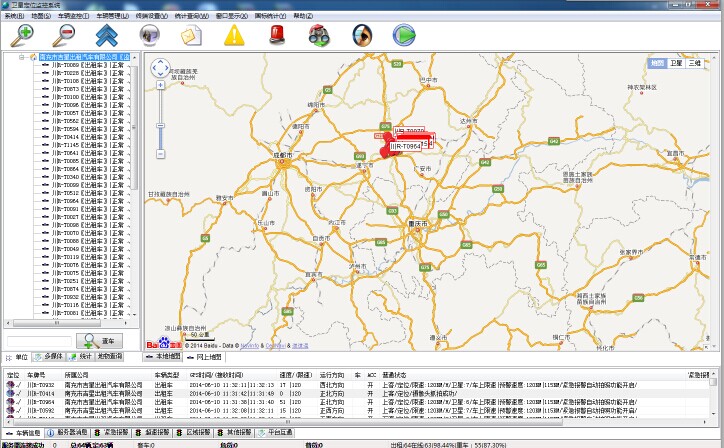Screen dimensions: 724x448
Task: Click the zoom out magnifier toolbar icon
Action: (64, 36)
